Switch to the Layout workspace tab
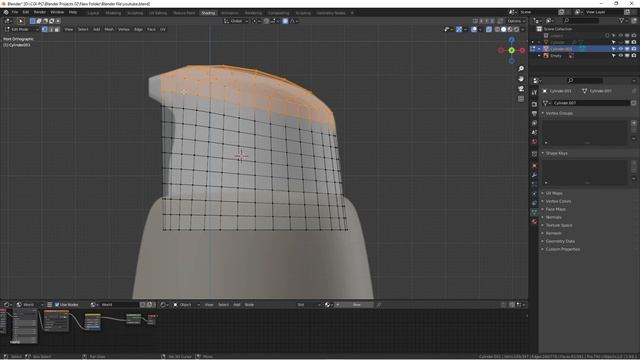Viewport: 640px width, 360px height. point(93,13)
